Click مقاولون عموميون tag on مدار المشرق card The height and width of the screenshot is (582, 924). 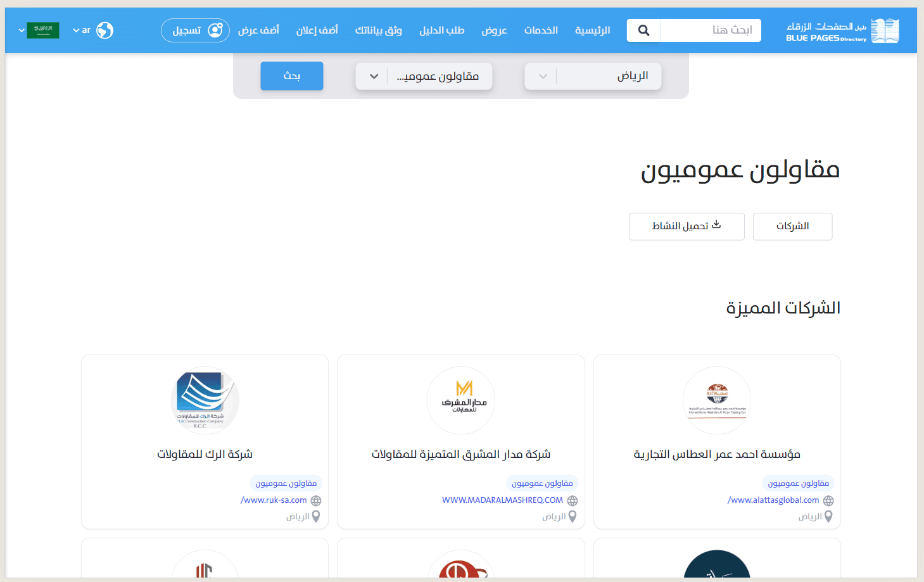(542, 483)
